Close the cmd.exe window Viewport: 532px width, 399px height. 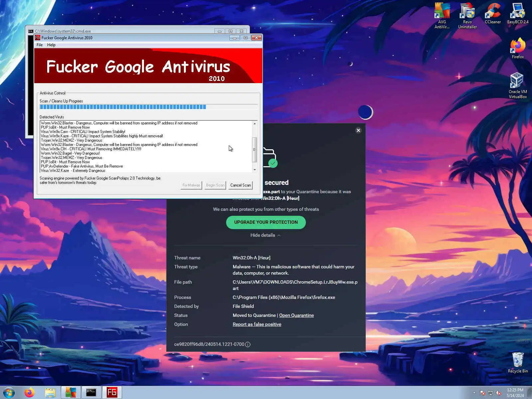(x=242, y=31)
